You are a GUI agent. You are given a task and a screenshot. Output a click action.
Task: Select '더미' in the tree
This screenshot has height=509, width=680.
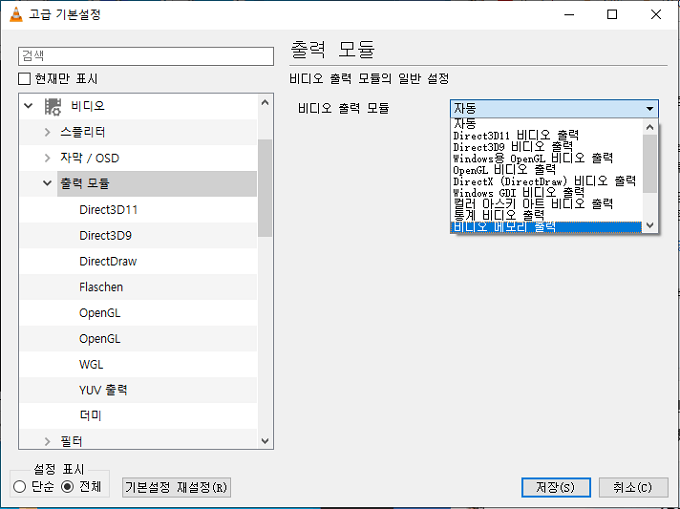tap(90, 415)
